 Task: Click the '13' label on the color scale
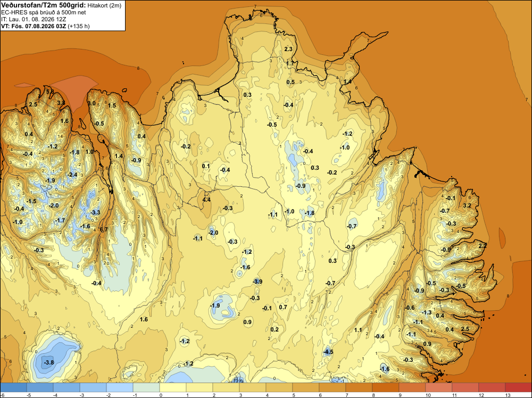point(508,395)
